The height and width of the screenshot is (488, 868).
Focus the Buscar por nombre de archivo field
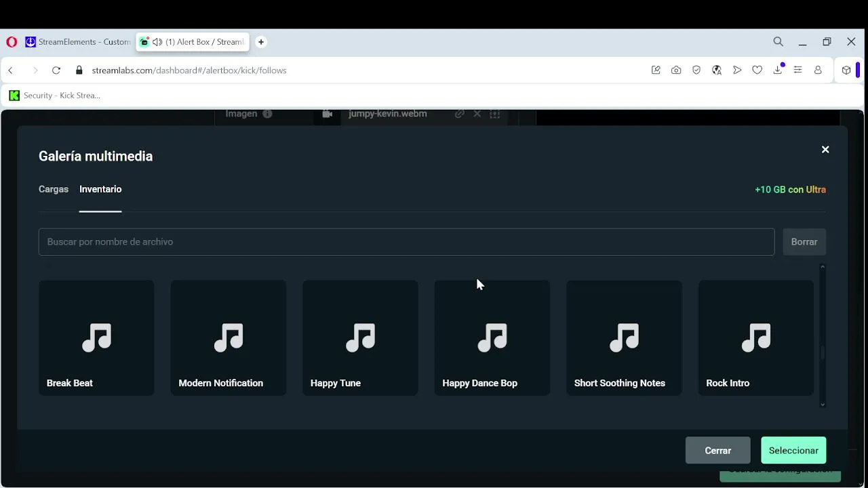tap(406, 242)
